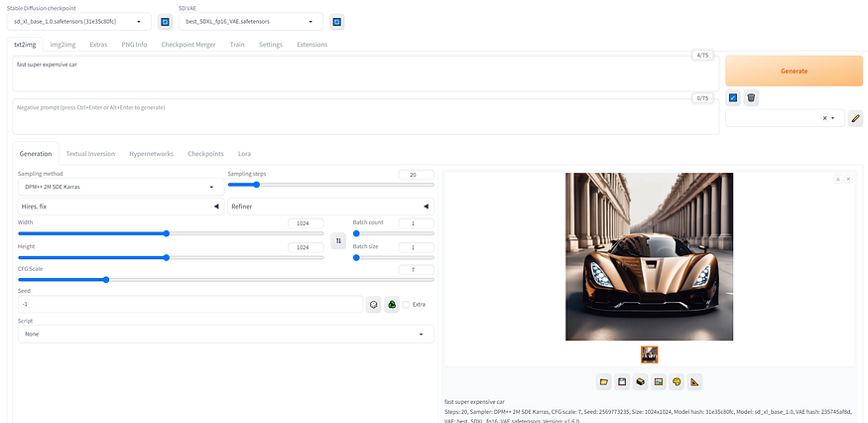Reuse last seed with the recycle icon
Image resolution: width=868 pixels, height=423 pixels.
click(x=392, y=305)
